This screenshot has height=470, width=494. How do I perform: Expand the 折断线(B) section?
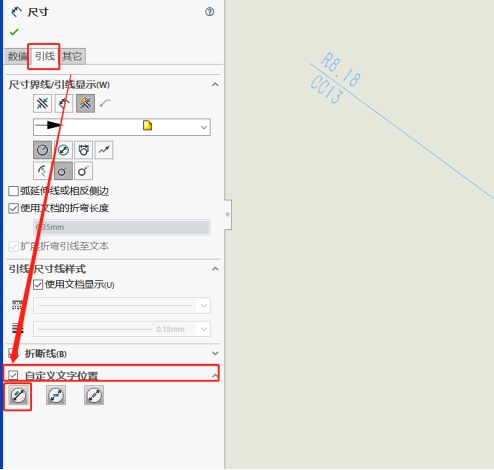point(215,353)
